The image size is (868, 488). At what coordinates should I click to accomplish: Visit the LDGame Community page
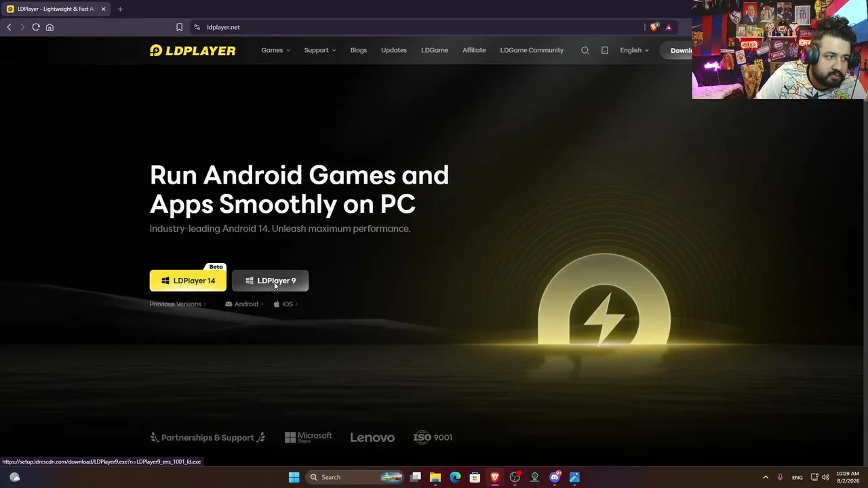(x=532, y=50)
